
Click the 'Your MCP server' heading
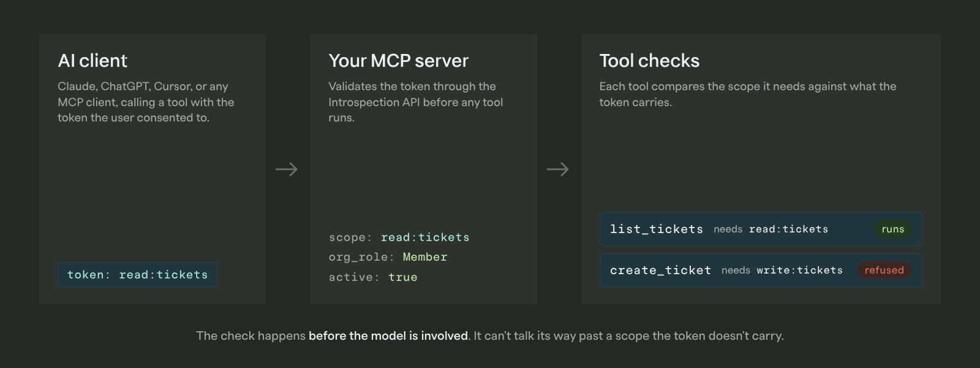[x=398, y=61]
